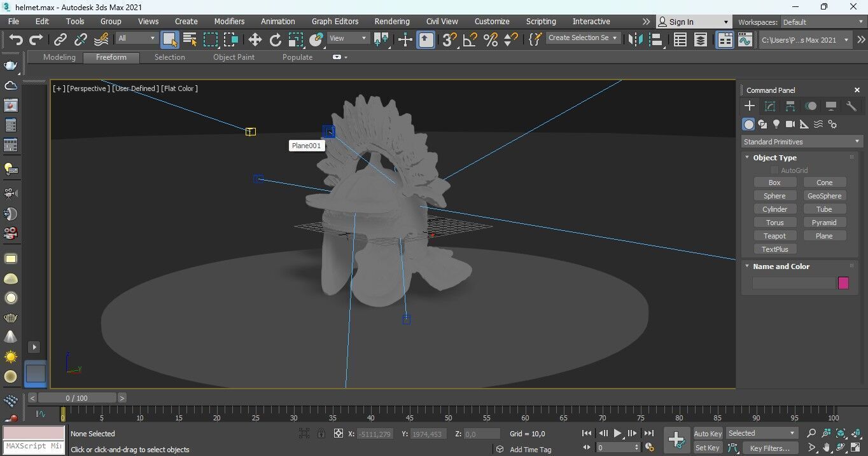
Task: Open the Rendering menu
Action: tap(392, 21)
